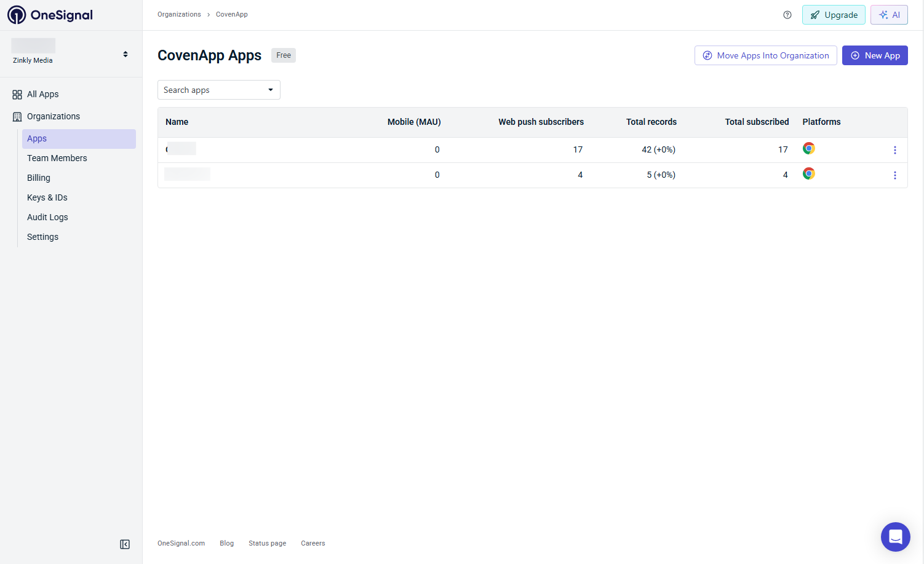This screenshot has height=564, width=924.
Task: Click Chrome platform icon in first row
Action: pos(809,148)
